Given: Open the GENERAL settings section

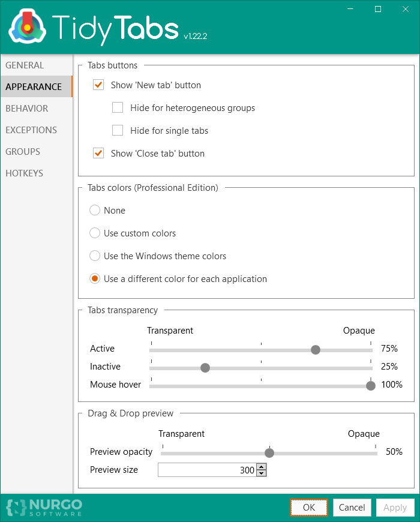Looking at the screenshot, I should [x=36, y=65].
